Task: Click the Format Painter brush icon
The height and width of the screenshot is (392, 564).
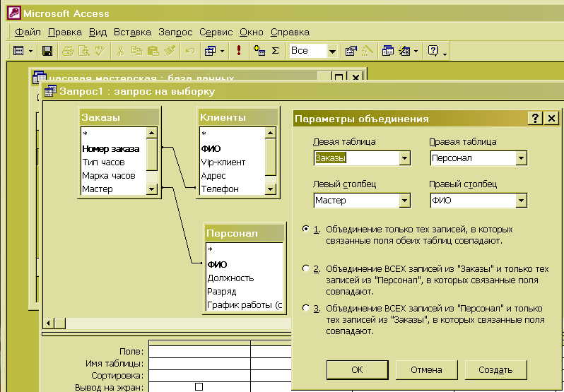Action: (170, 51)
